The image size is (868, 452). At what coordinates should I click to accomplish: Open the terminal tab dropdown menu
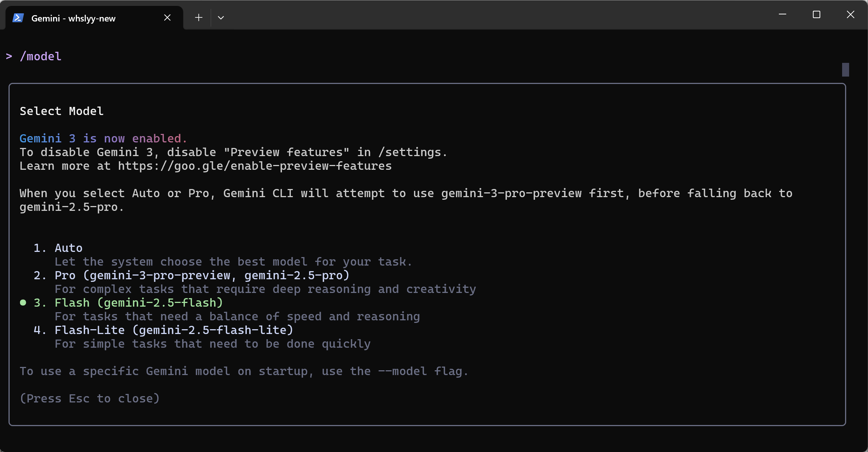221,17
